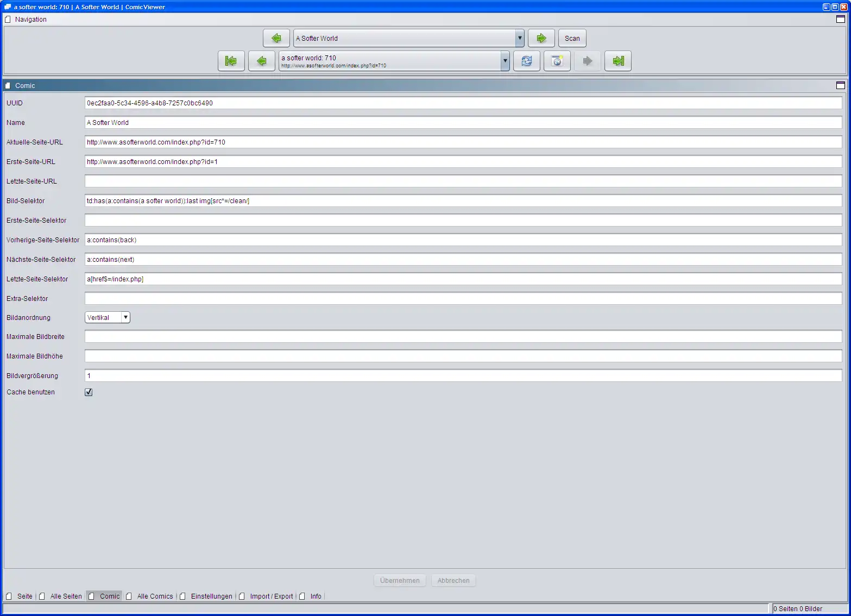
Task: Jump to the first page of the comic
Action: coord(231,61)
